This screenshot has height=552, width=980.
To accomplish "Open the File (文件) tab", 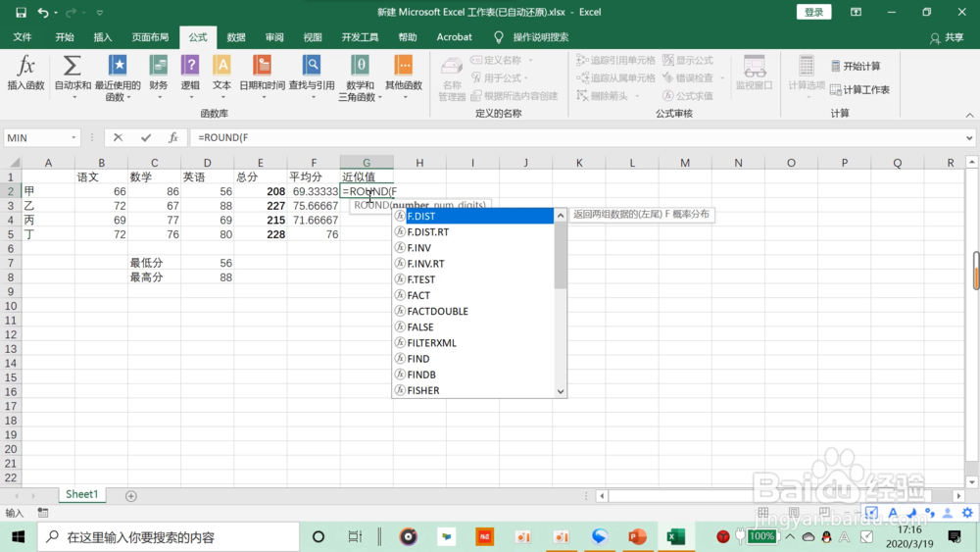I will tap(23, 37).
